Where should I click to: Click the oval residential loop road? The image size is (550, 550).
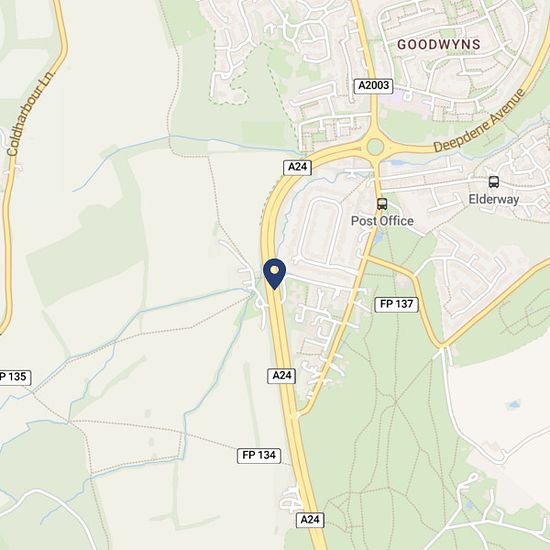pyautogui.click(x=320, y=232)
